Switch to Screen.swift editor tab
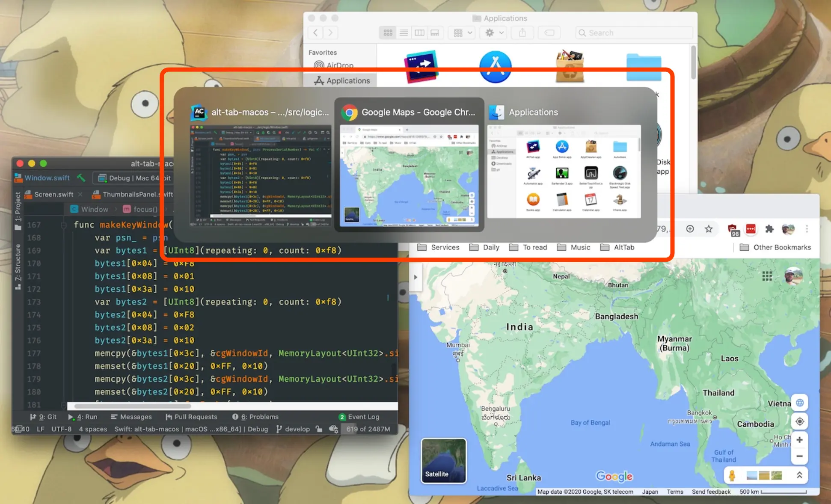 point(49,194)
